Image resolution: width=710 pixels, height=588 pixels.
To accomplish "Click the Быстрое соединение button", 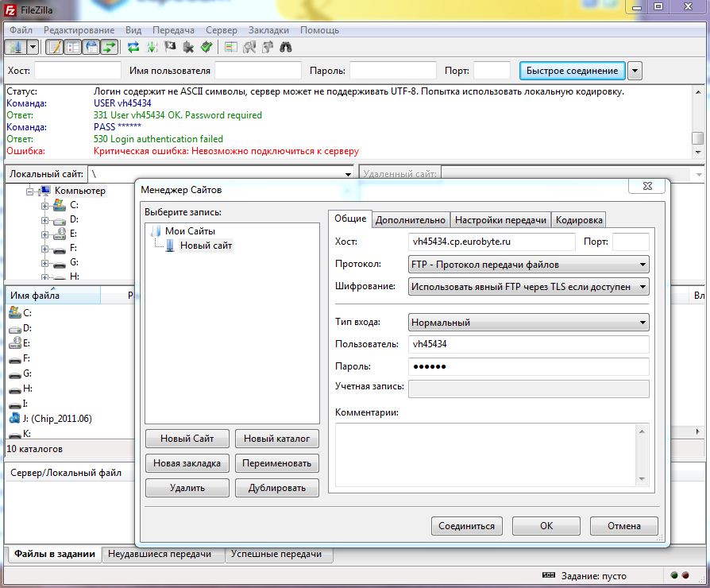I will 572,71.
